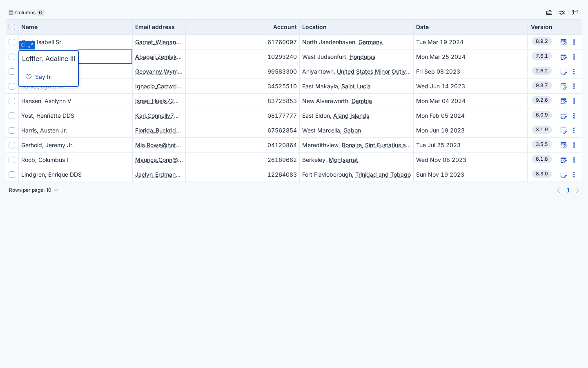Click the Honduras country link

[x=362, y=57]
